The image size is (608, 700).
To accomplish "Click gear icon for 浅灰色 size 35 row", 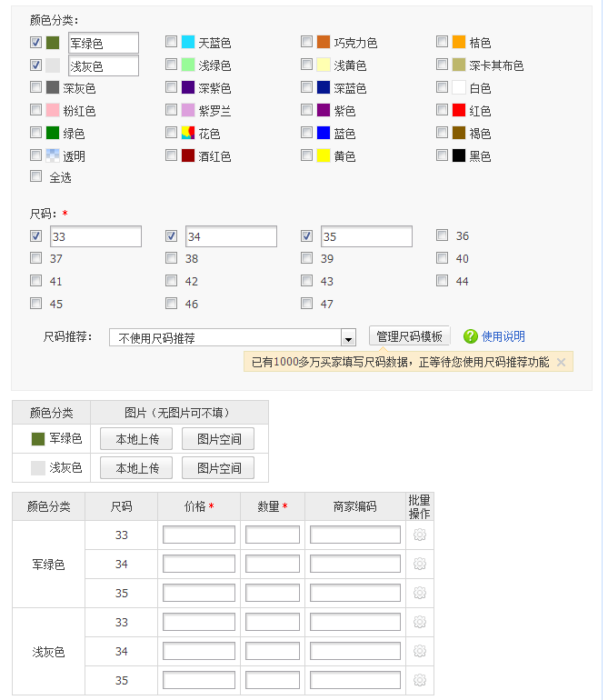I will point(420,680).
